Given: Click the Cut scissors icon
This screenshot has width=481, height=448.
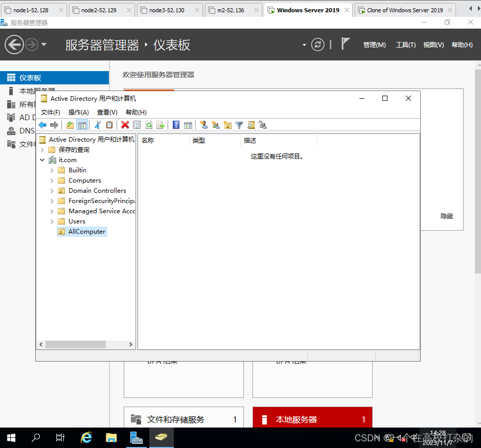Looking at the screenshot, I should click(x=98, y=125).
